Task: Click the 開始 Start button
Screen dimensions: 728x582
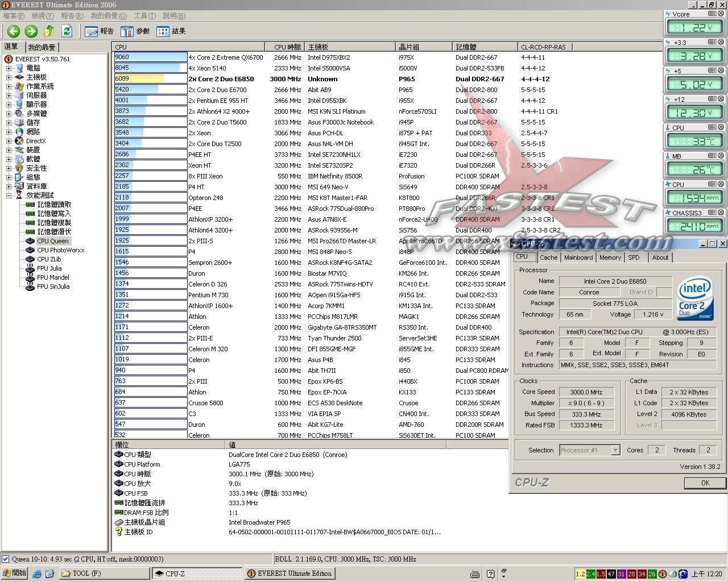Action: click(x=15, y=573)
